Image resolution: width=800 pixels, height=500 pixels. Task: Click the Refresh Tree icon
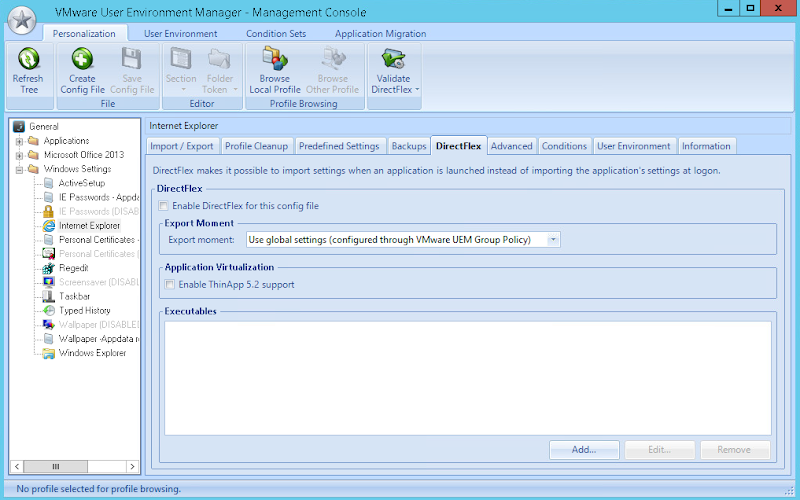coord(29,59)
